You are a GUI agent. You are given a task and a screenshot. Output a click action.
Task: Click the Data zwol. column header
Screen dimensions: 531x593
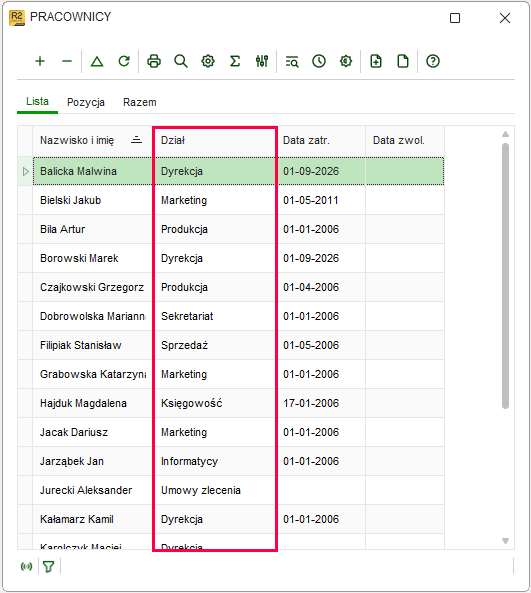pos(405,141)
